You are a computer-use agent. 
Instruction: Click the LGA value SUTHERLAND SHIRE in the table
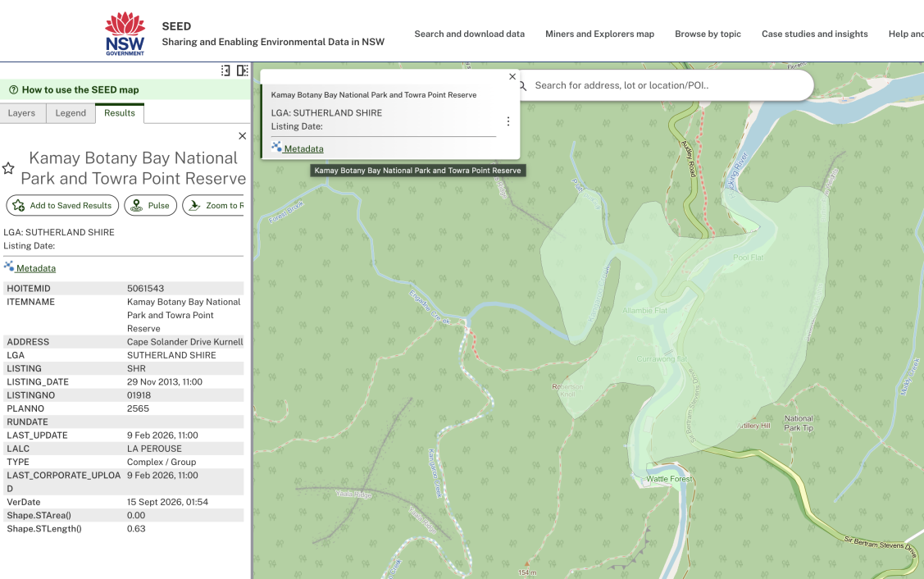[x=171, y=356]
